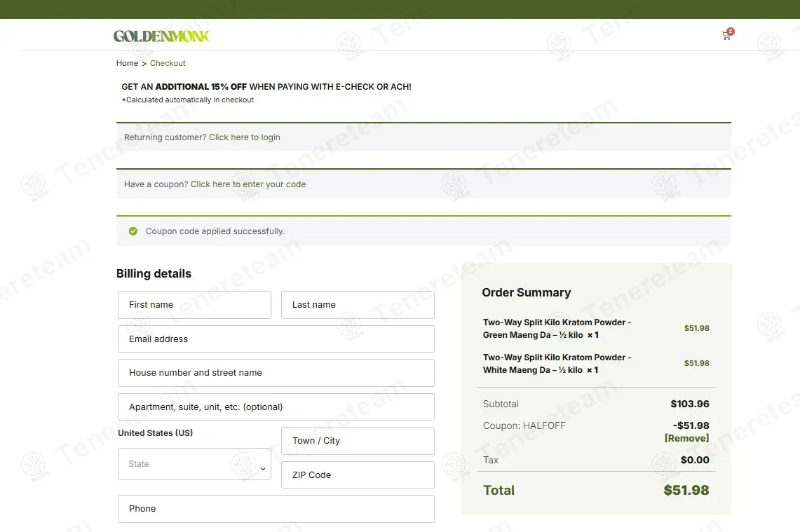Expand the State dropdown
Viewport: 800px width, 532px height.
point(194,464)
